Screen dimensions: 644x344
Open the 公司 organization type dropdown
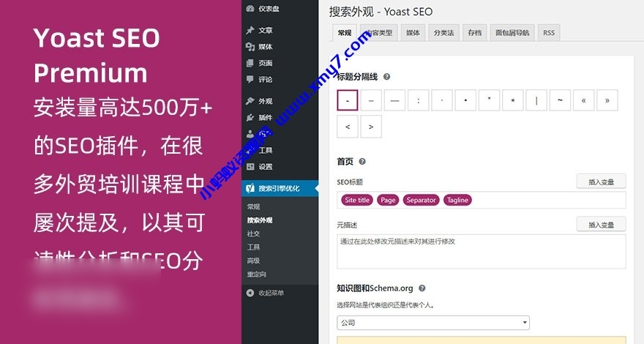(x=433, y=323)
